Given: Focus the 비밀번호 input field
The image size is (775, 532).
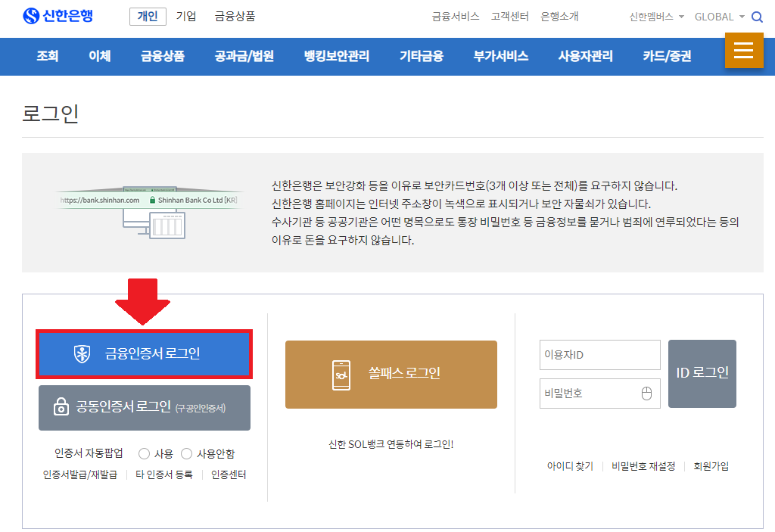Looking at the screenshot, I should click(x=600, y=393).
